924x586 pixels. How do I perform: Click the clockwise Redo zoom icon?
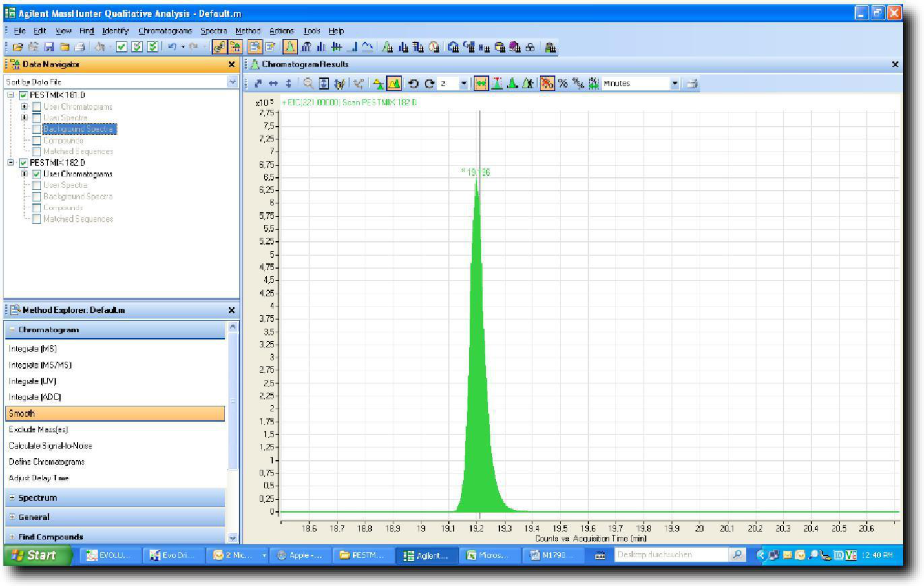[429, 84]
